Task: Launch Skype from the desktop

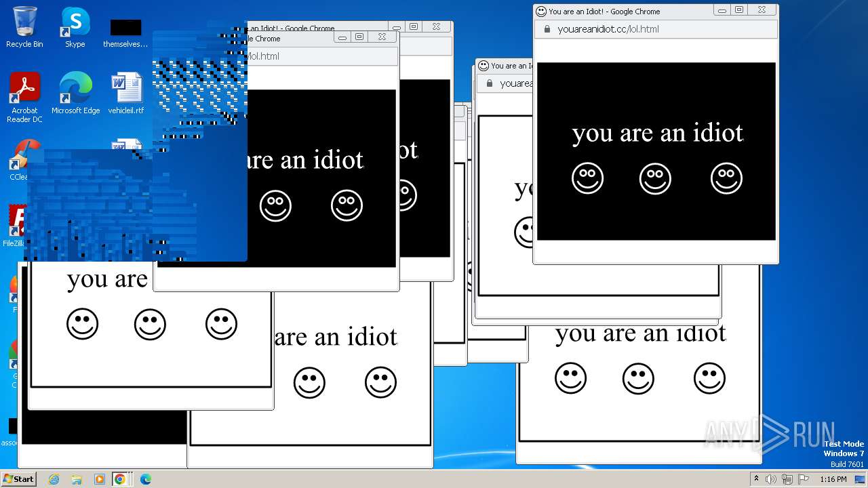Action: click(x=75, y=27)
